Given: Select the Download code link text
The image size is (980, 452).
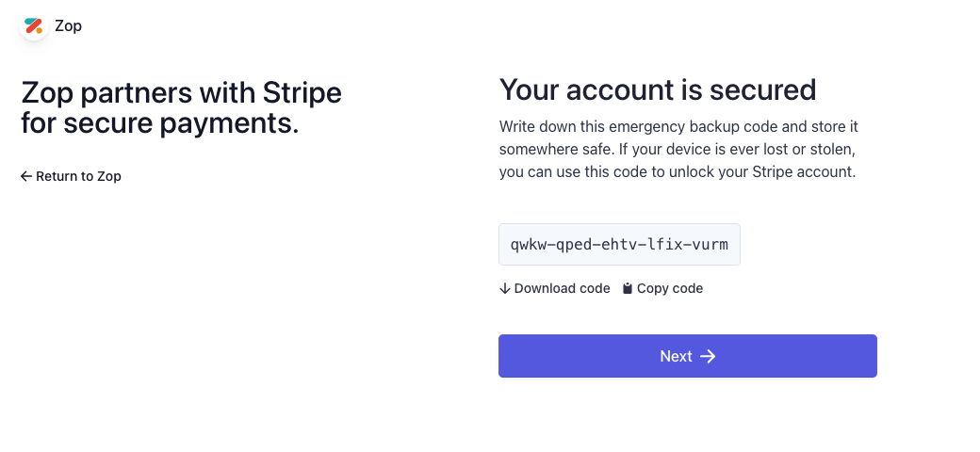Looking at the screenshot, I should [562, 288].
